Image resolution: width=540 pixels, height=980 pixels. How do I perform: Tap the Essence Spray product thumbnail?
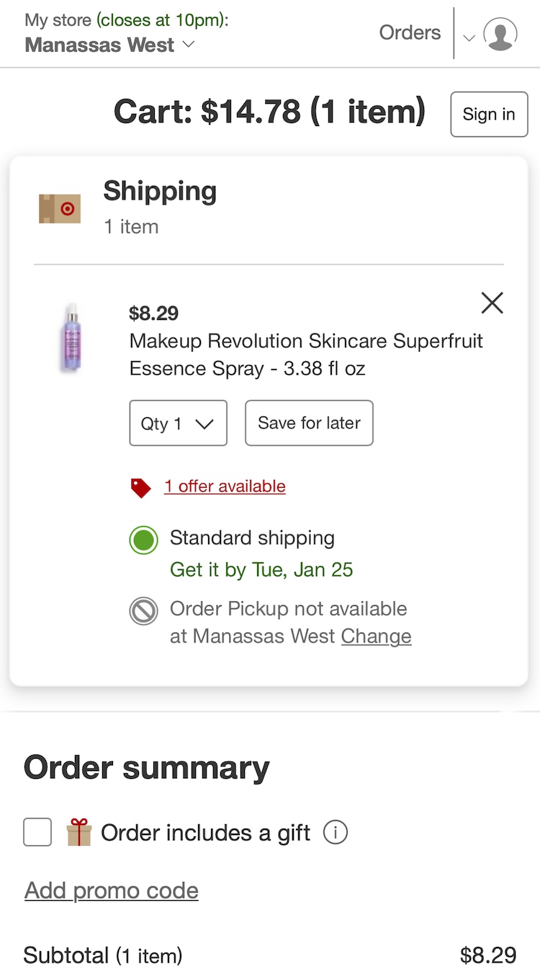tap(71, 338)
